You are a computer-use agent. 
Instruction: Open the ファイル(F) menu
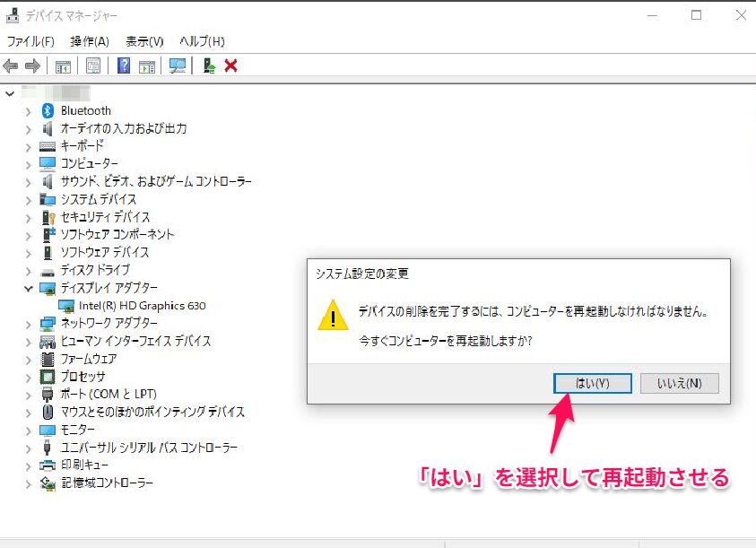(30, 41)
